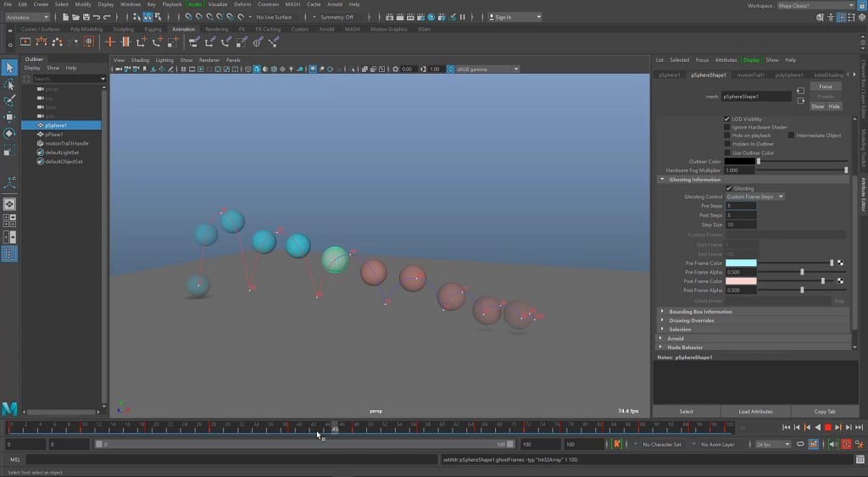Viewport: 868px width, 477px height.
Task: Go to start of playback range
Action: click(x=786, y=427)
